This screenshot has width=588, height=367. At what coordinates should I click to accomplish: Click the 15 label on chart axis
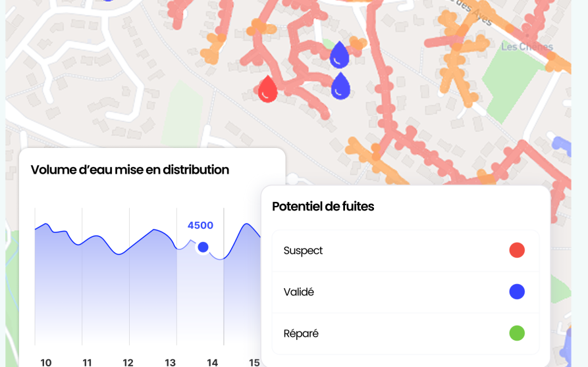(254, 362)
